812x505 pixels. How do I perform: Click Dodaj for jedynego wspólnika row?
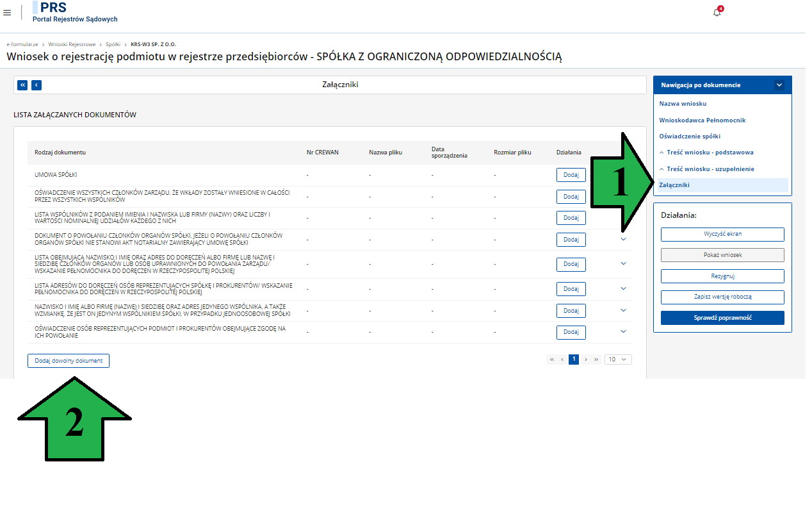click(x=571, y=311)
